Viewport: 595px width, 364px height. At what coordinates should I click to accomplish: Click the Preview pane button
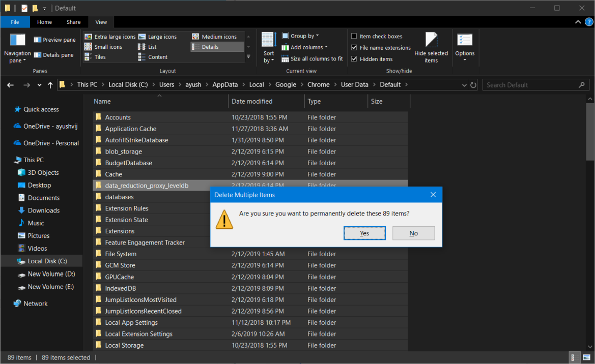click(54, 40)
